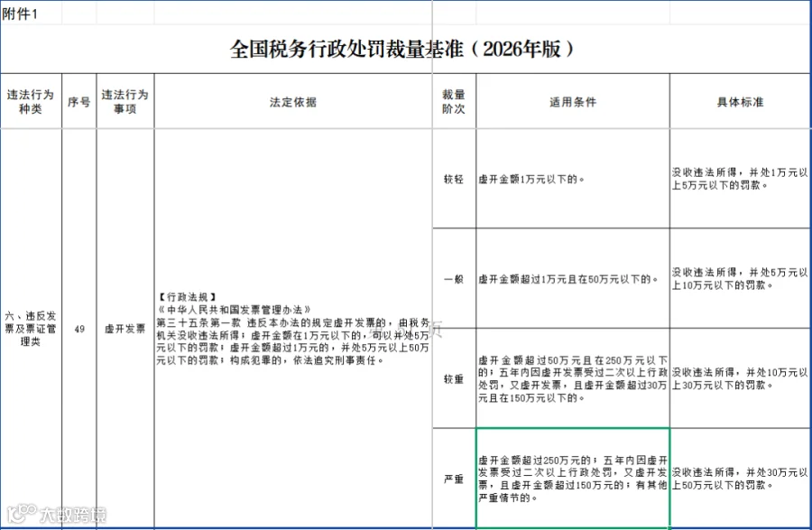
Task: Click the 序号 column header
Action: 79,101
